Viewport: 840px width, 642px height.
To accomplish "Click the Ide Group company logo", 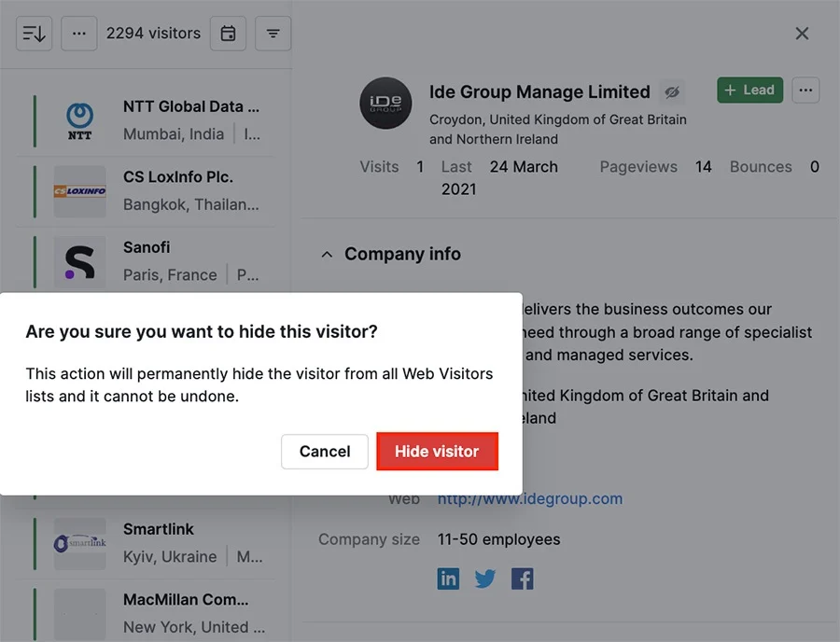I will [385, 103].
